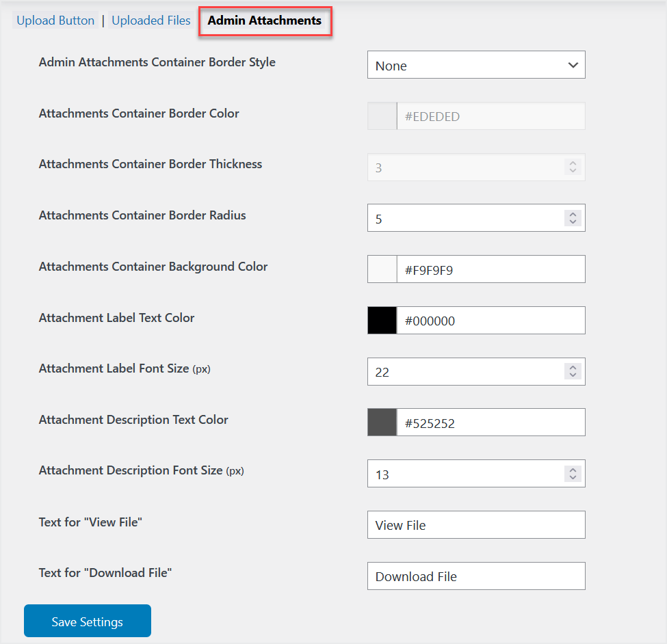The width and height of the screenshot is (667, 644).
Task: Open the Container Background Color swatch
Action: click(x=382, y=269)
